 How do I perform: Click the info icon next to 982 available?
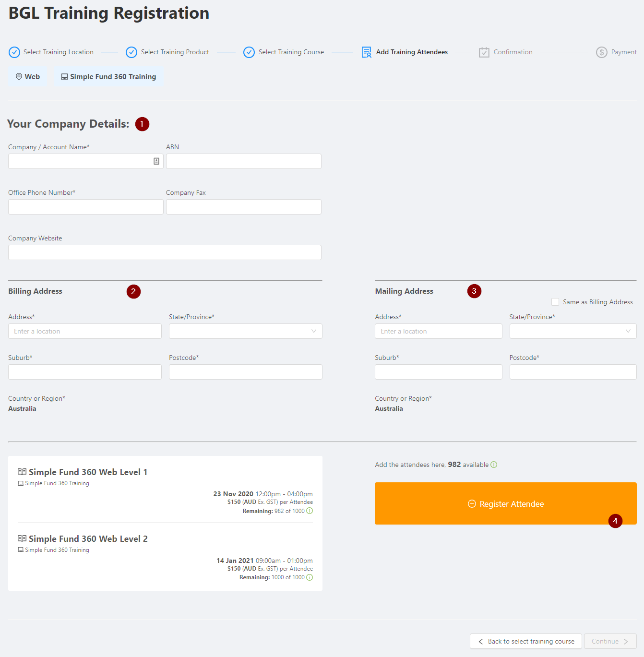pyautogui.click(x=494, y=465)
